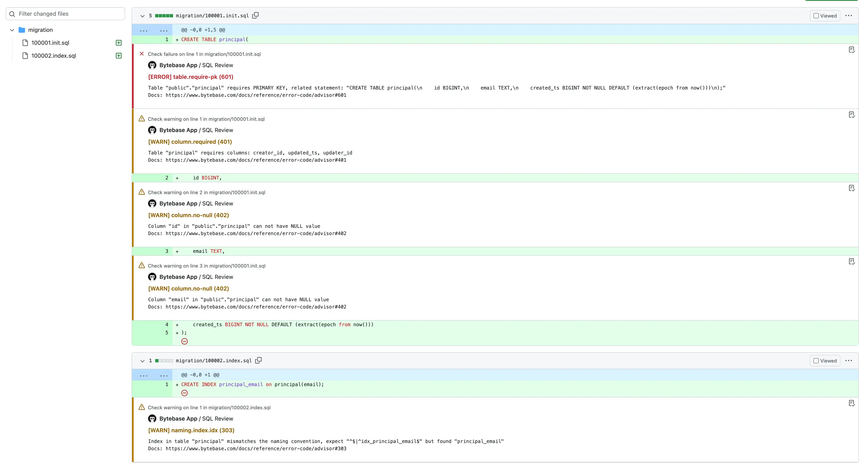Click the red X icon on the check failure
Image resolution: width=868 pixels, height=473 pixels.
[x=141, y=53]
